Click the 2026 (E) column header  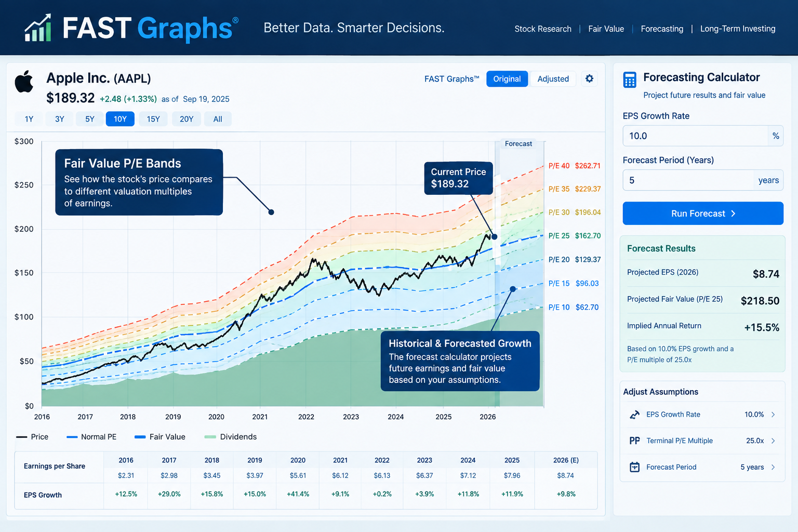[566, 460]
